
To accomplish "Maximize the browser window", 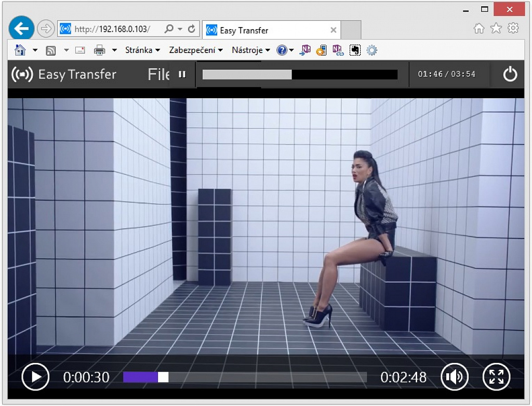I will coord(485,9).
